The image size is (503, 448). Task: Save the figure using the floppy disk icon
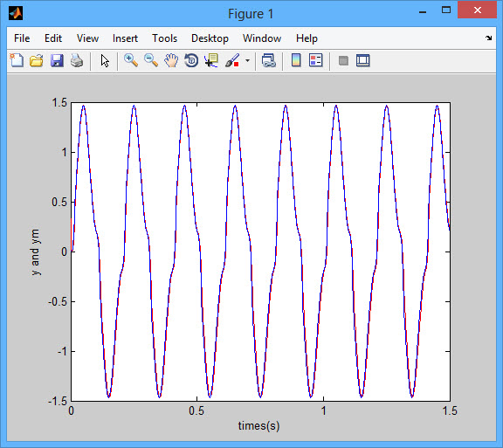pos(57,60)
